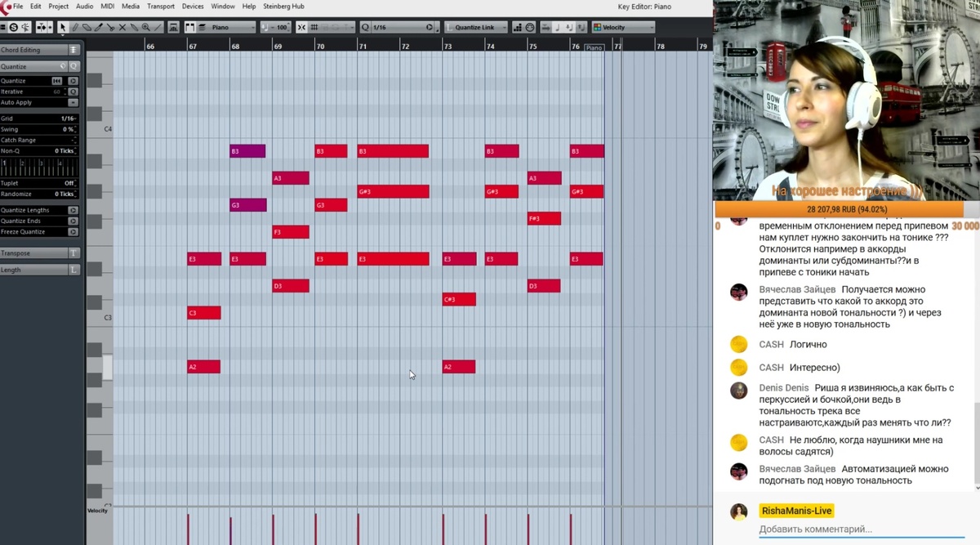Viewport: 980px width, 545px height.
Task: Click Show Part Borders icon
Action: click(x=189, y=27)
